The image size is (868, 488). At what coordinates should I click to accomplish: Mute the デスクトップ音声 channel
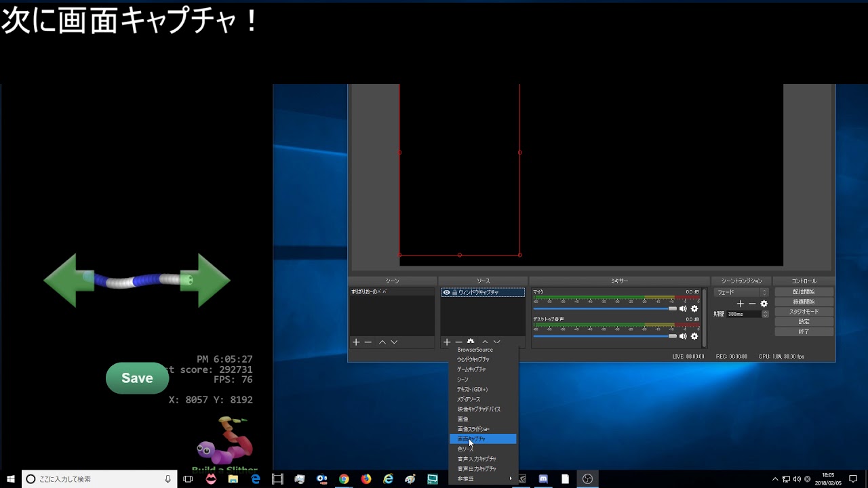[x=683, y=336]
